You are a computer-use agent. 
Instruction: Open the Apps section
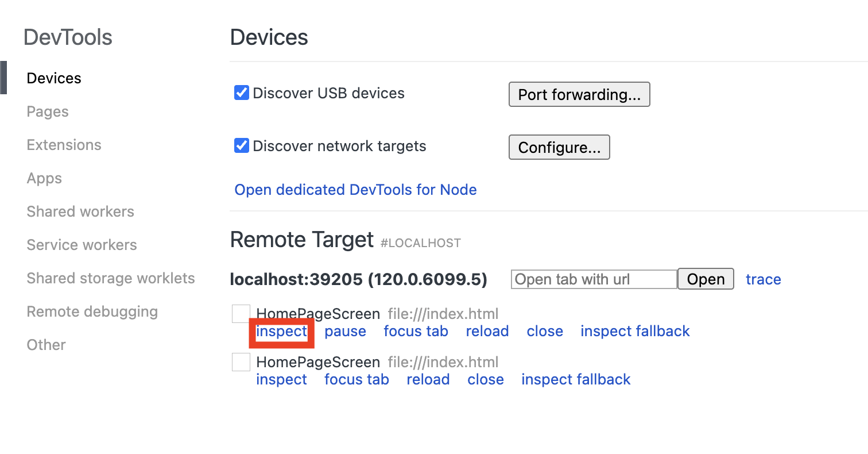(44, 178)
